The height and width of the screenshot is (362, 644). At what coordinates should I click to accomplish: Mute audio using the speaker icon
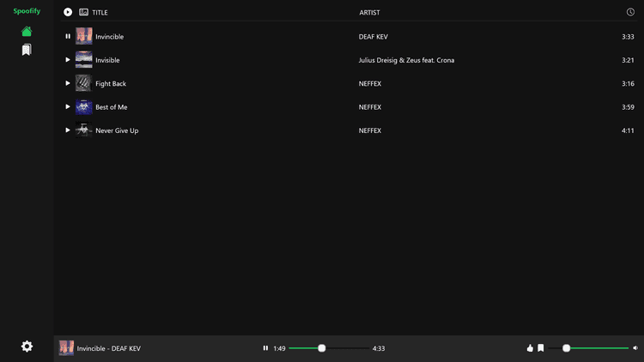tap(635, 348)
